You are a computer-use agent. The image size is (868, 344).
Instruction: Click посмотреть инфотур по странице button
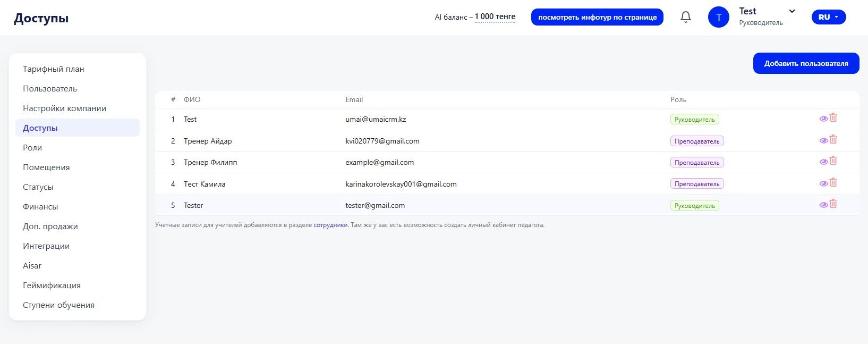598,17
